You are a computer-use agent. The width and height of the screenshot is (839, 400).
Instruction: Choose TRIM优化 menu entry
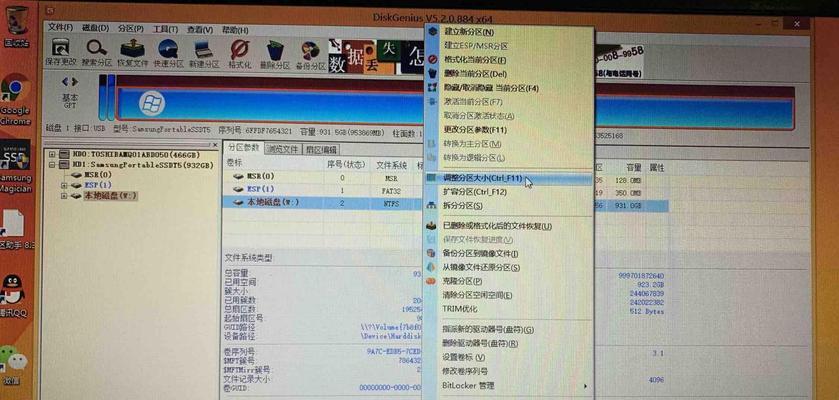[x=460, y=309]
